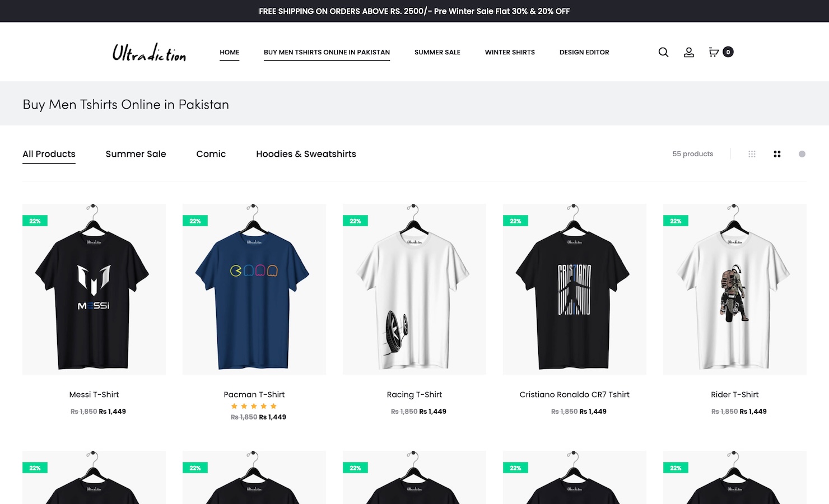
Task: Click the Cristiano Ronaldo Tshirt price Rs 1,449
Action: point(593,412)
